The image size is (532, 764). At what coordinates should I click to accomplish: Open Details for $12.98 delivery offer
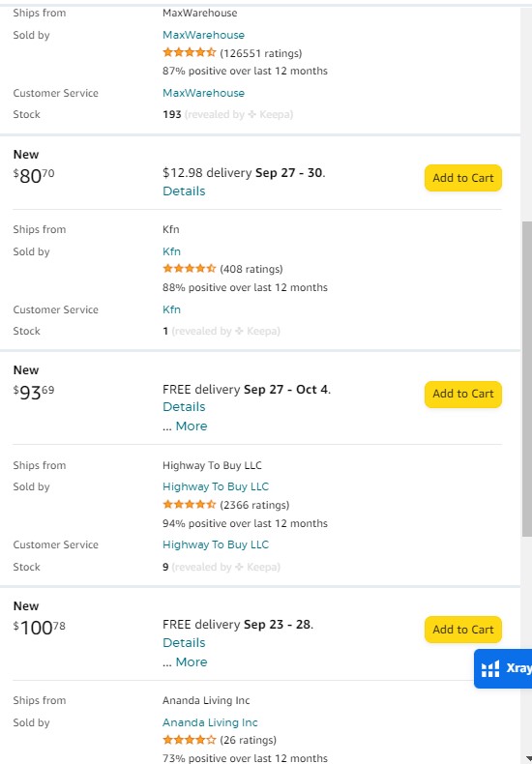click(x=184, y=191)
